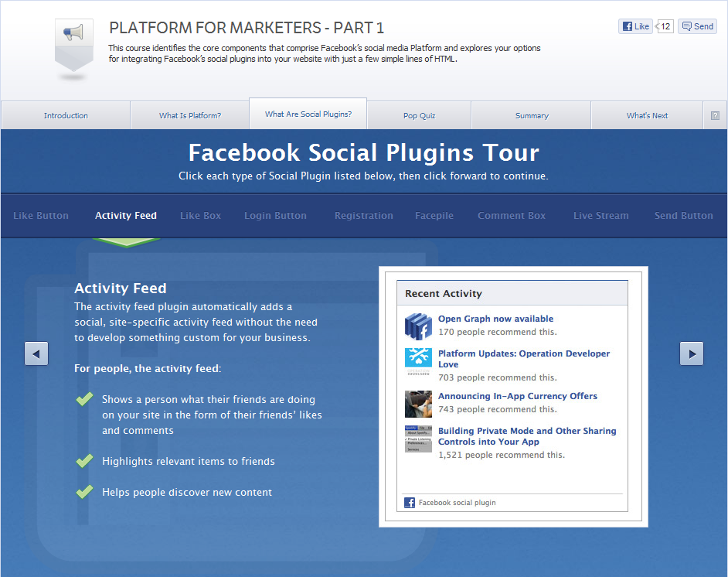Open the help question mark icon
The height and width of the screenshot is (577, 728).
[x=715, y=116]
